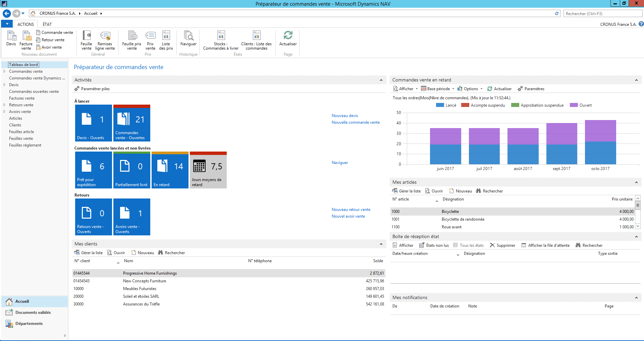
Task: Click Paramètres in chart toolbar
Action: point(531,89)
